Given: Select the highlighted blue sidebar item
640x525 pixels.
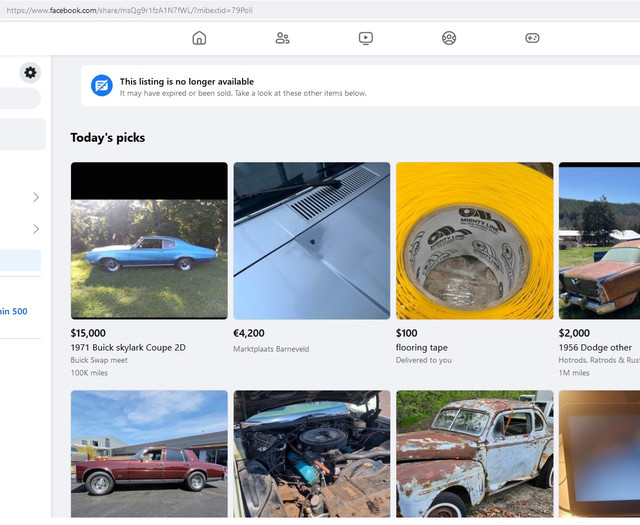Looking at the screenshot, I should coord(20,260).
